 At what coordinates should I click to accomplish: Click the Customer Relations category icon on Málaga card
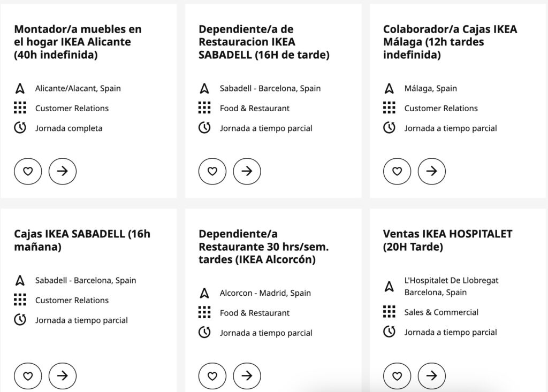pyautogui.click(x=389, y=108)
